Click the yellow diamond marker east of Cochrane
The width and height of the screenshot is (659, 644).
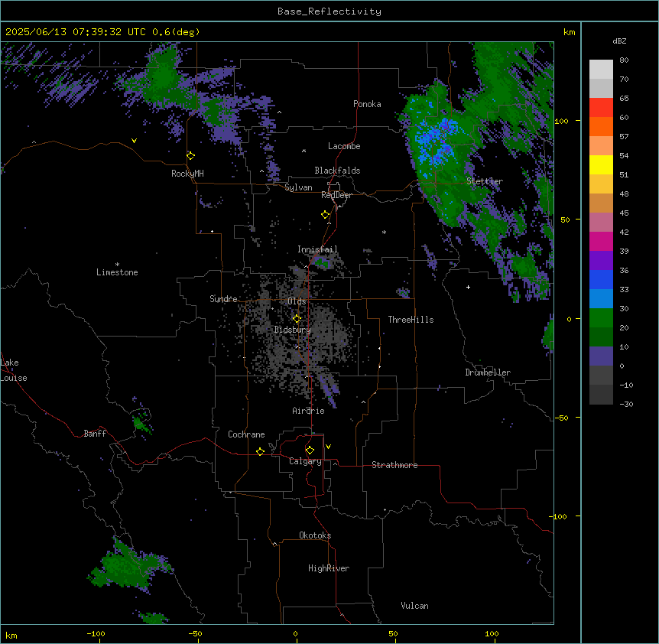260,451
